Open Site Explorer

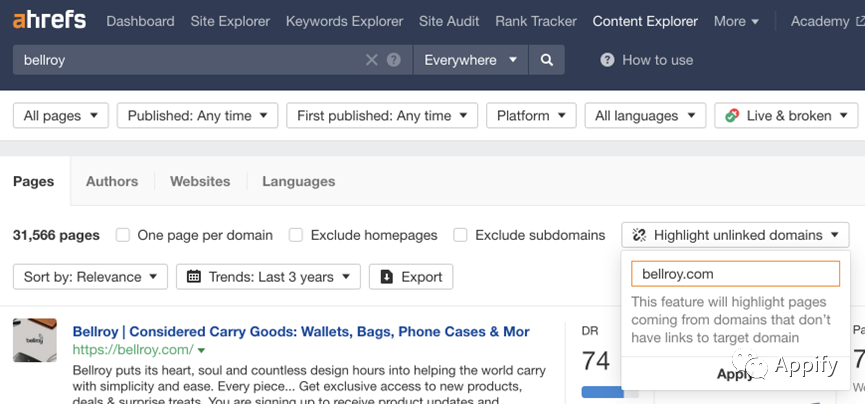230,22
